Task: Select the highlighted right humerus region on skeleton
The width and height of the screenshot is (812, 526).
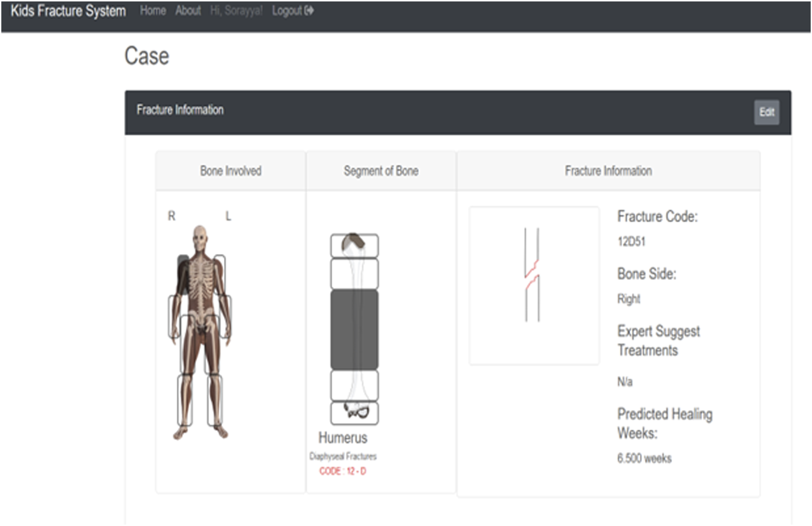Action: click(x=183, y=275)
